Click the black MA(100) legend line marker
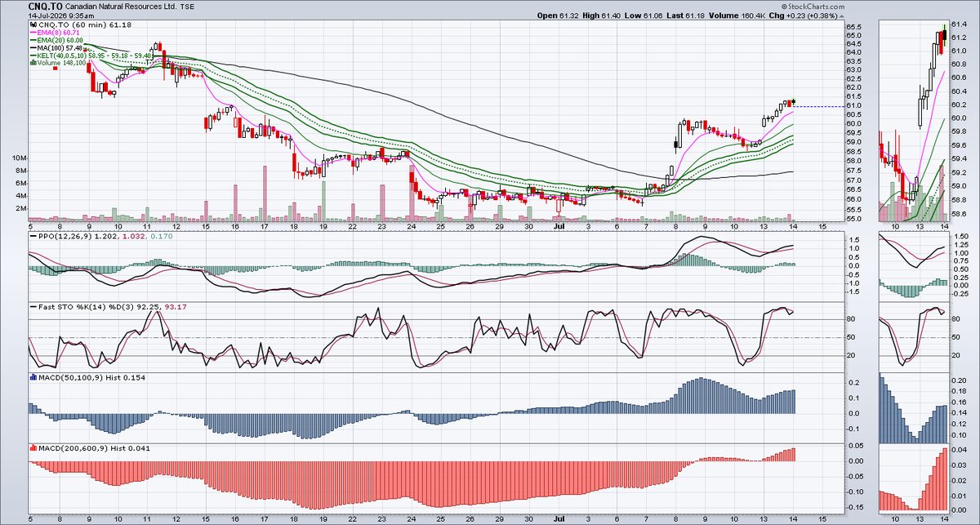The image size is (980, 525). [33, 48]
